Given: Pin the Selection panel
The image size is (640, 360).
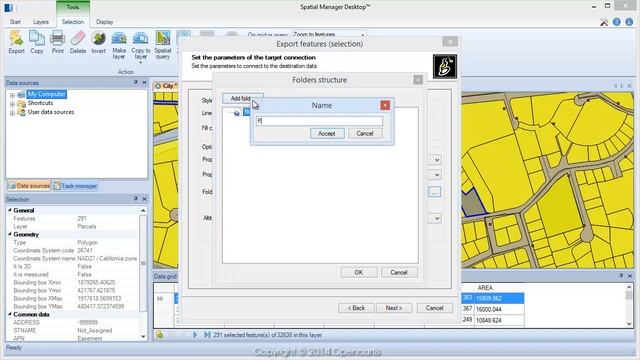Looking at the screenshot, I should (136, 199).
